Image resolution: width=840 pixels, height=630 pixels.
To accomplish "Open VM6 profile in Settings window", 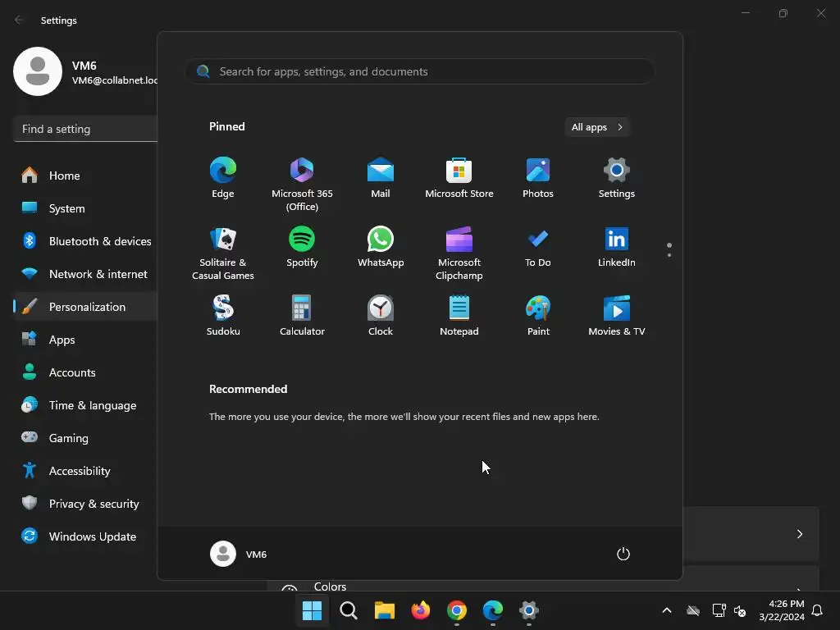I will 85,72.
